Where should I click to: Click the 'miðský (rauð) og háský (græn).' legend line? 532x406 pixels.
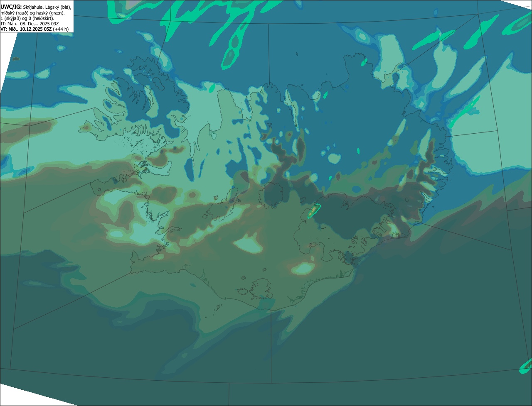(x=32, y=13)
